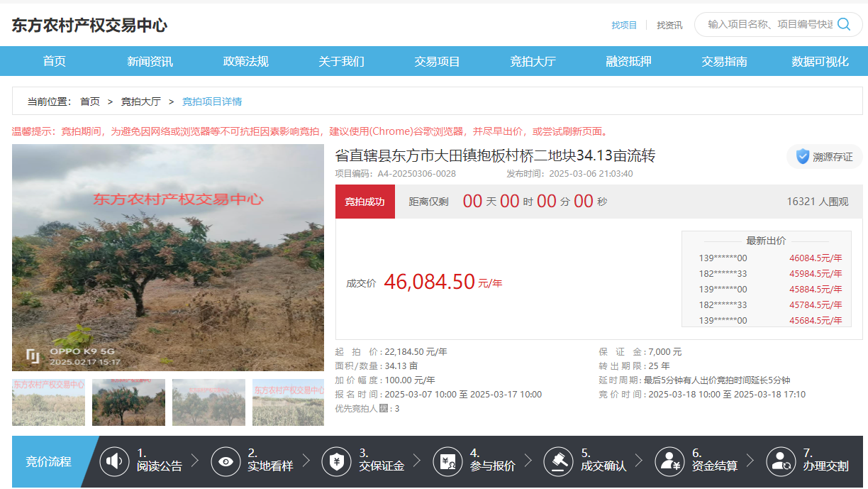Switch search mode to 找项目

624,25
